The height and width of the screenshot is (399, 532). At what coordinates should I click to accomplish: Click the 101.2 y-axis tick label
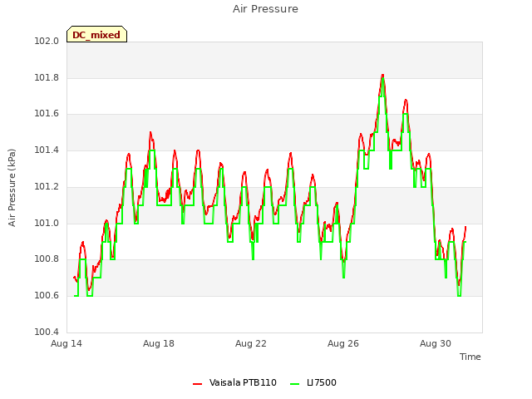47,186
